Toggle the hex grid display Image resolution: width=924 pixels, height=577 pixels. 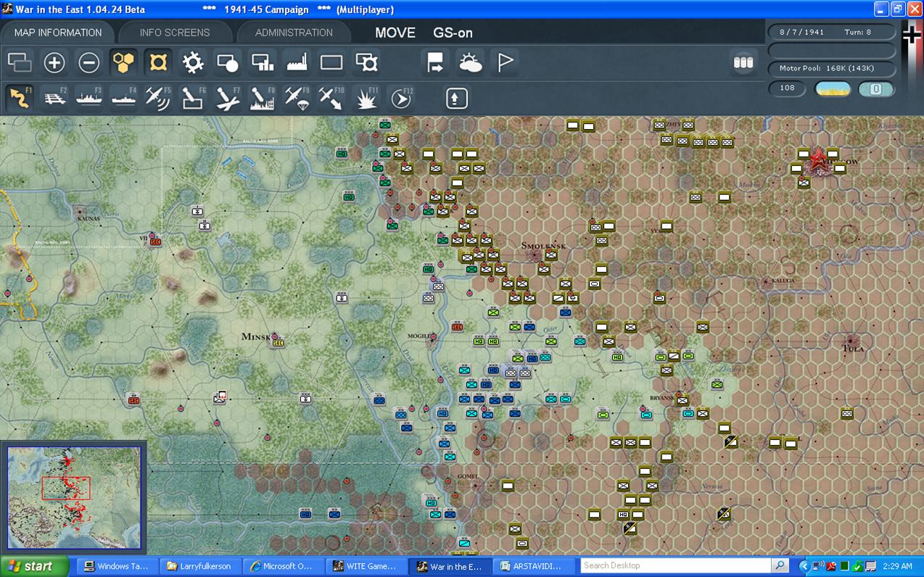(x=124, y=62)
